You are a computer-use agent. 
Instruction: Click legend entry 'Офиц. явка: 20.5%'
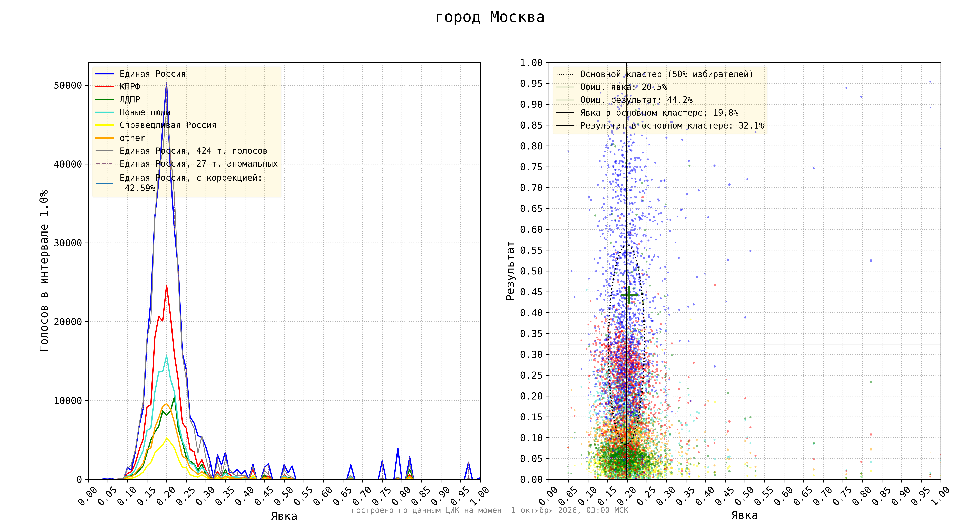[x=624, y=87]
